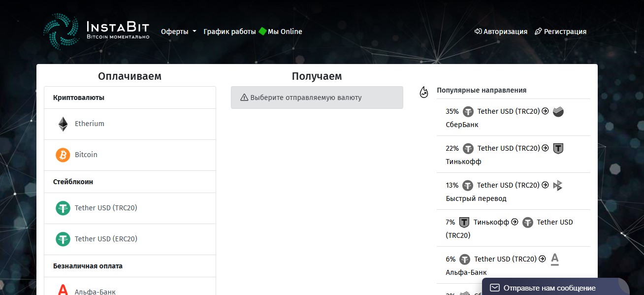Click the Tether icon in the 22% row

(468, 149)
